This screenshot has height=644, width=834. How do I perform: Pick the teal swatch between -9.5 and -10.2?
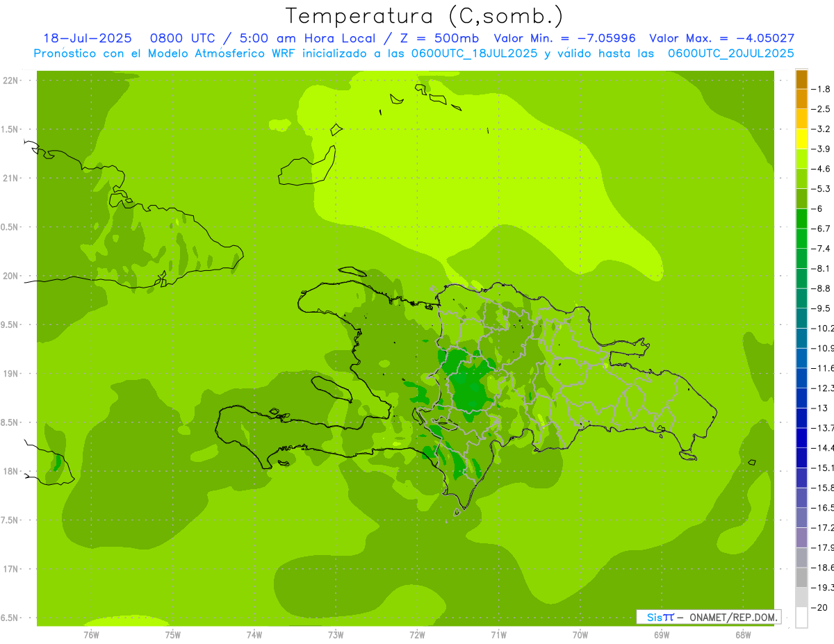(801, 318)
